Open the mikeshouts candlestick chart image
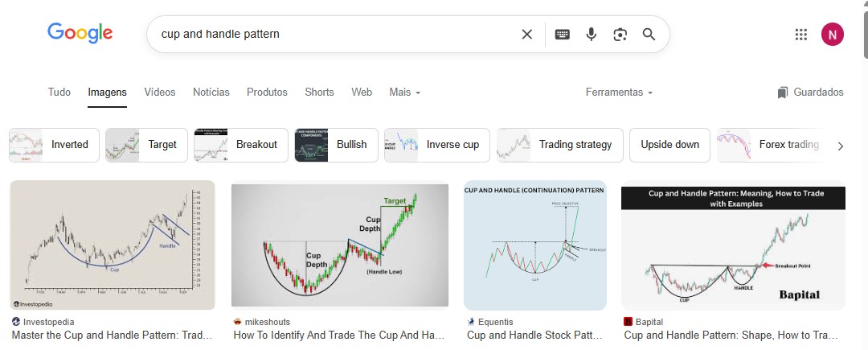Viewport: 868px width, 350px height. [340, 245]
